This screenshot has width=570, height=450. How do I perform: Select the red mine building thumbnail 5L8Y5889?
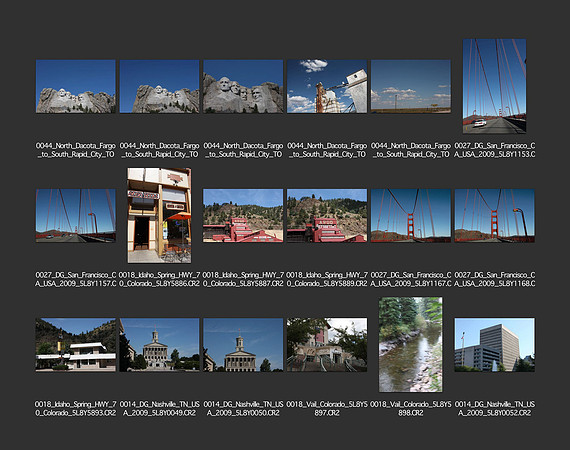click(x=327, y=216)
